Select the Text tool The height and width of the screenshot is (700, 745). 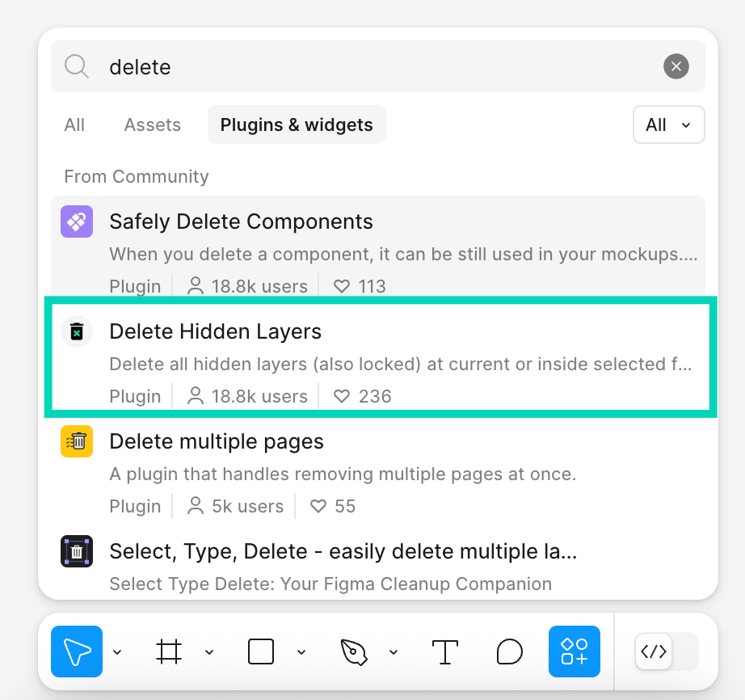tap(445, 652)
